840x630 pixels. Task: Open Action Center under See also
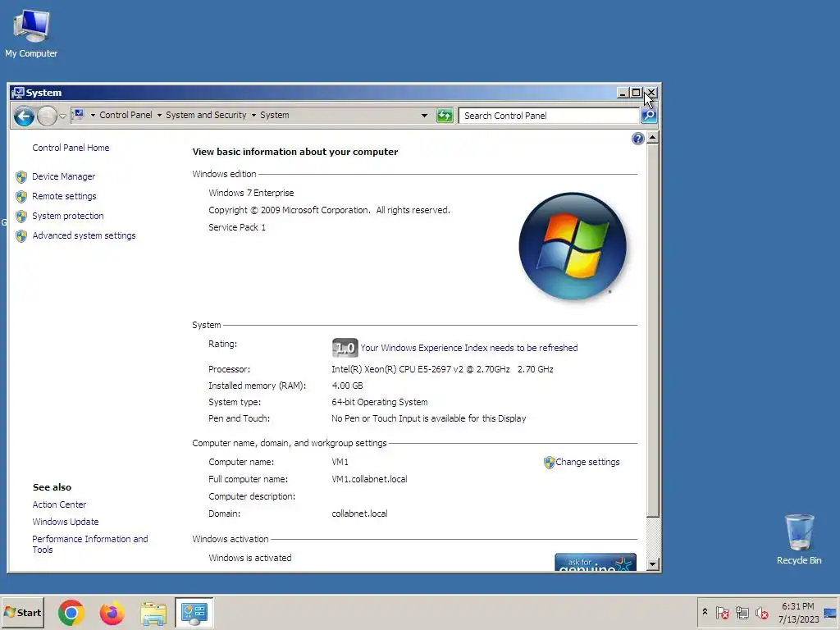(x=59, y=504)
